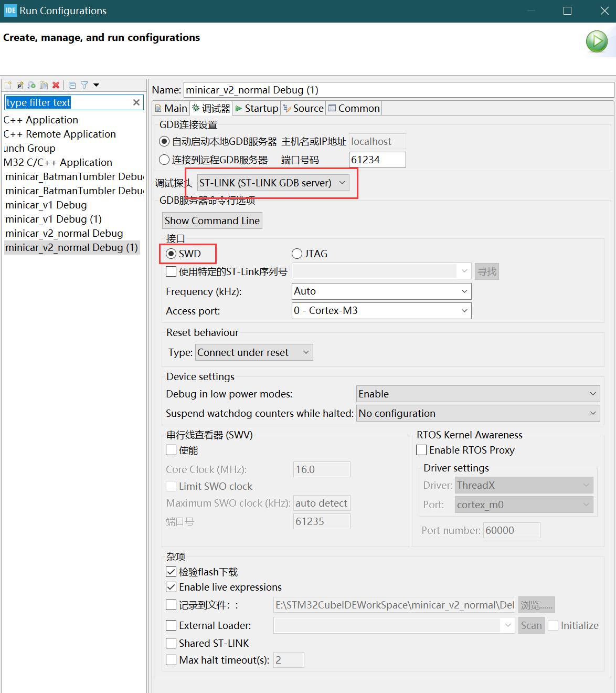Open the 调试探头 ST-LINK GDB server dropdown
This screenshot has width=616, height=693.
pos(273,183)
